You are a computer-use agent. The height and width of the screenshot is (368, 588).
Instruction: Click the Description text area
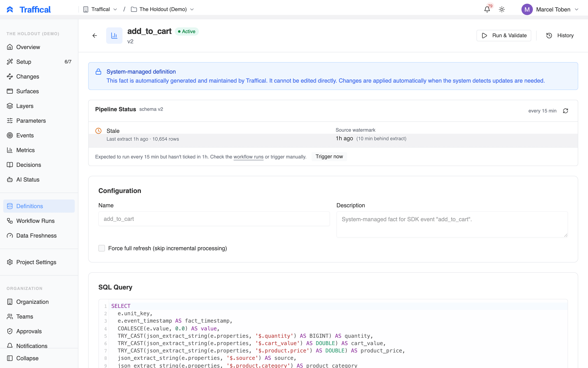click(x=452, y=224)
